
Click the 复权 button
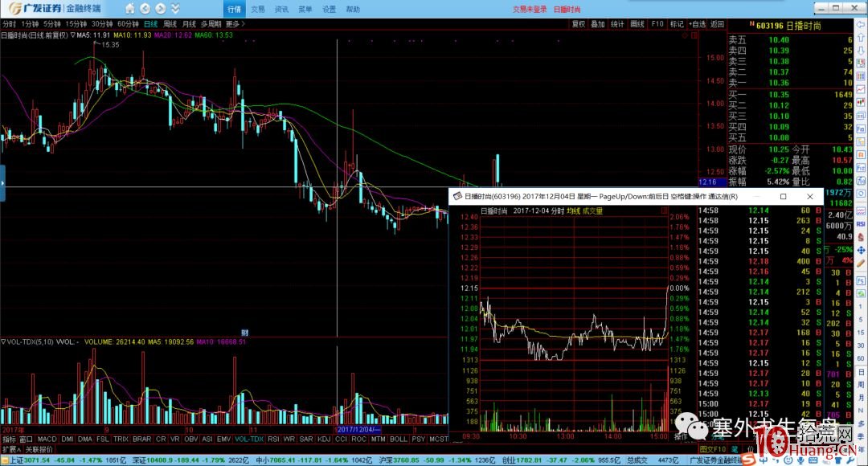point(579,24)
